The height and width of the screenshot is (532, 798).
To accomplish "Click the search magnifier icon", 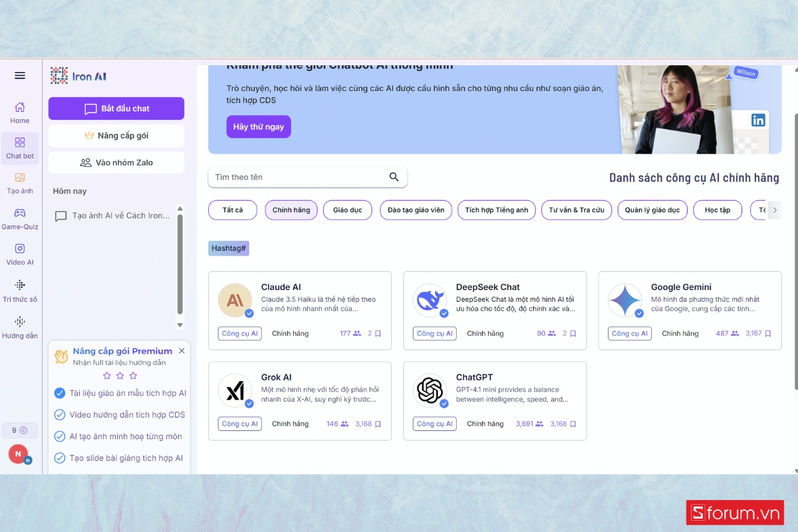I will tap(394, 177).
